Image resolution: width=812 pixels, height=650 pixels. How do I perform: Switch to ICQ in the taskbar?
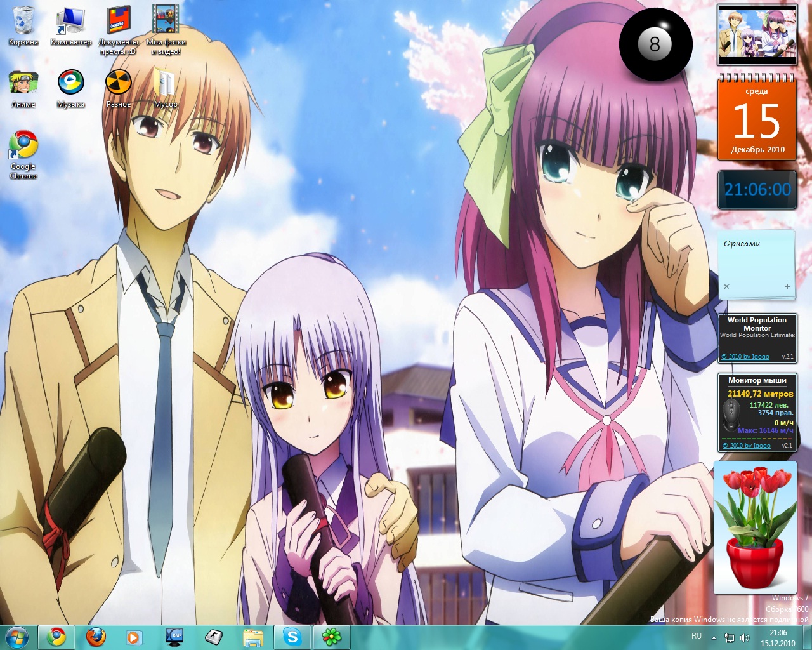tap(332, 637)
